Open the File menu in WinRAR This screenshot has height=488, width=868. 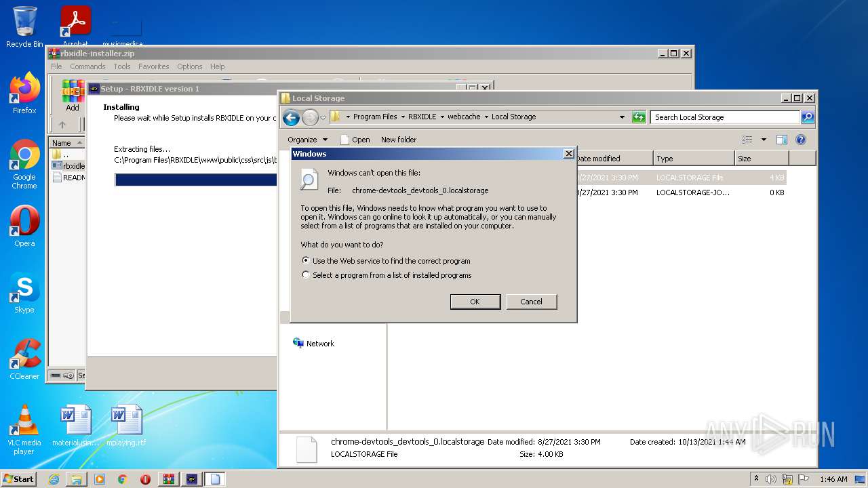(x=56, y=66)
